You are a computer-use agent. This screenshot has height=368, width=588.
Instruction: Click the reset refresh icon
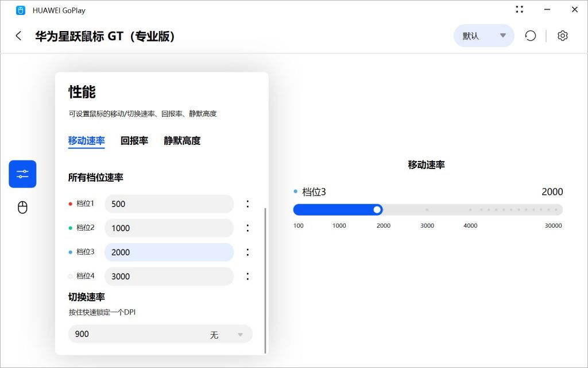[x=531, y=36]
